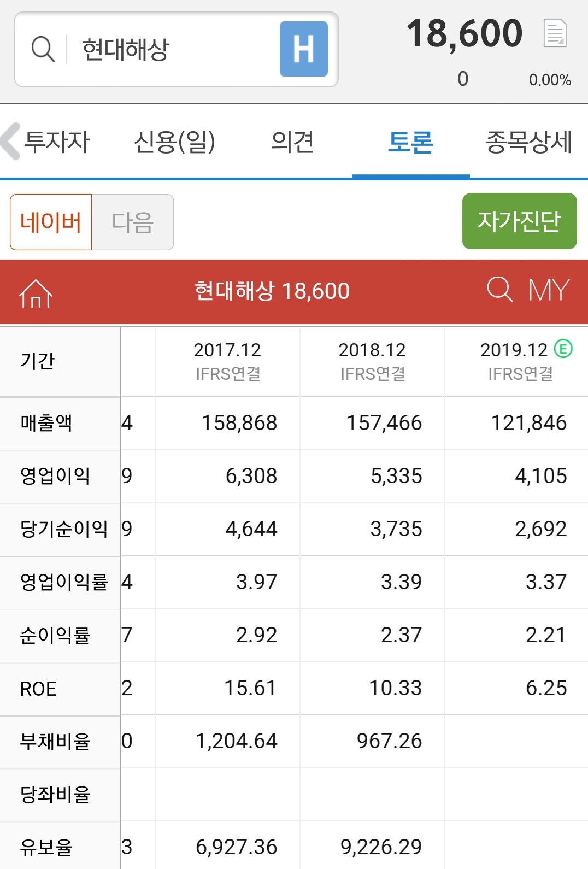Select the 121,846 sales value

tap(529, 423)
